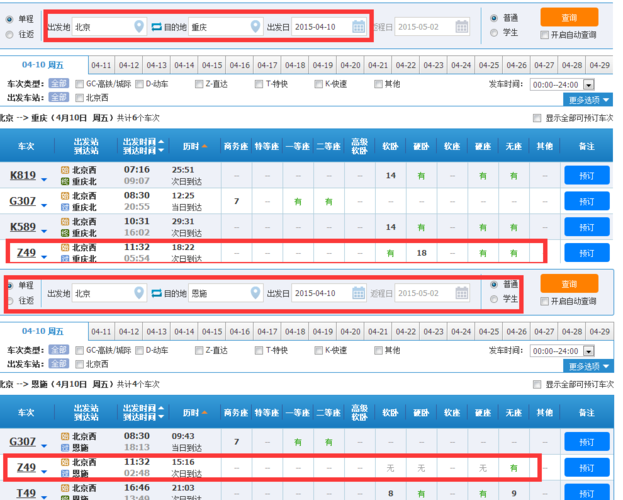Click 查询 button in top search panel

(x=569, y=17)
